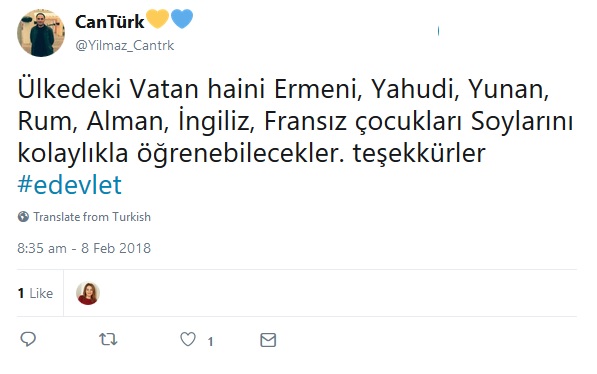Click the blue heart emoji in name
The image size is (597, 374).
(182, 19)
